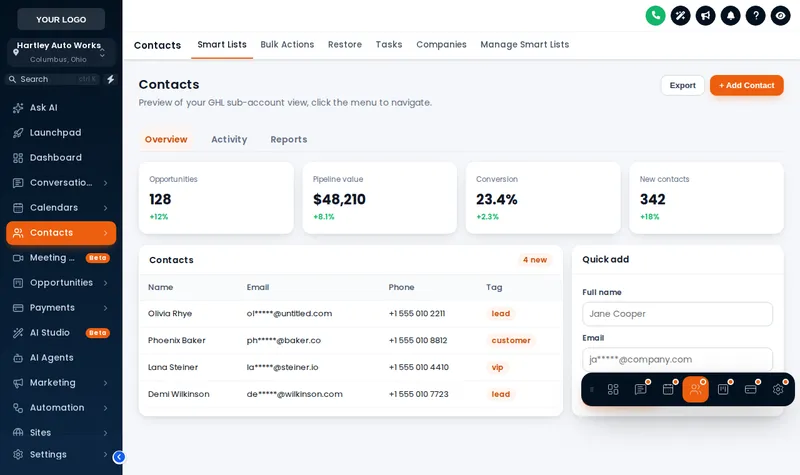
Task: Click the YOUR LOGO button
Action: coord(61,19)
